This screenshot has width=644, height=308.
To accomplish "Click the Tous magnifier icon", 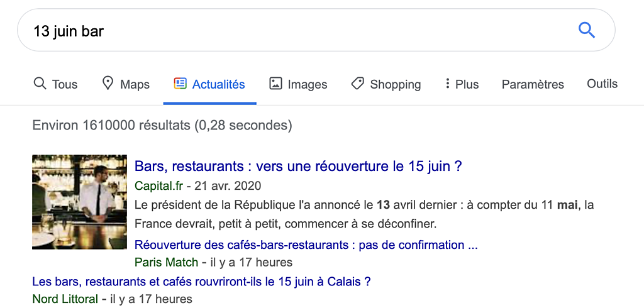I will (40, 84).
